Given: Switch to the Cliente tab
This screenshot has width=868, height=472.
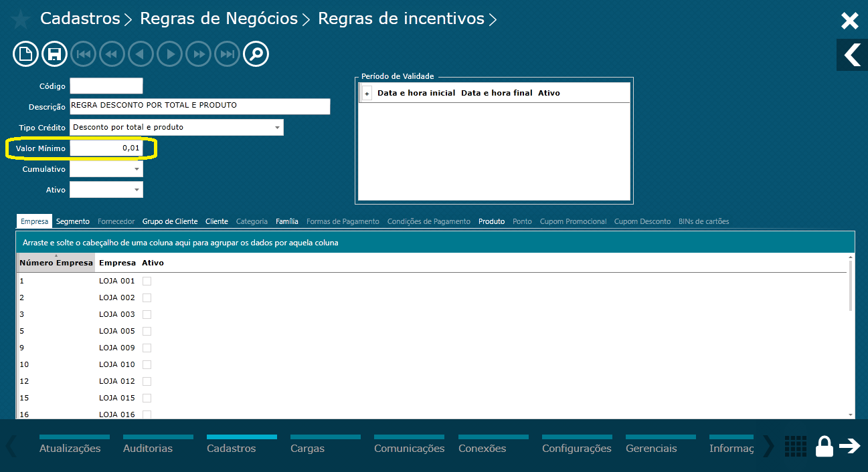Looking at the screenshot, I should point(217,221).
